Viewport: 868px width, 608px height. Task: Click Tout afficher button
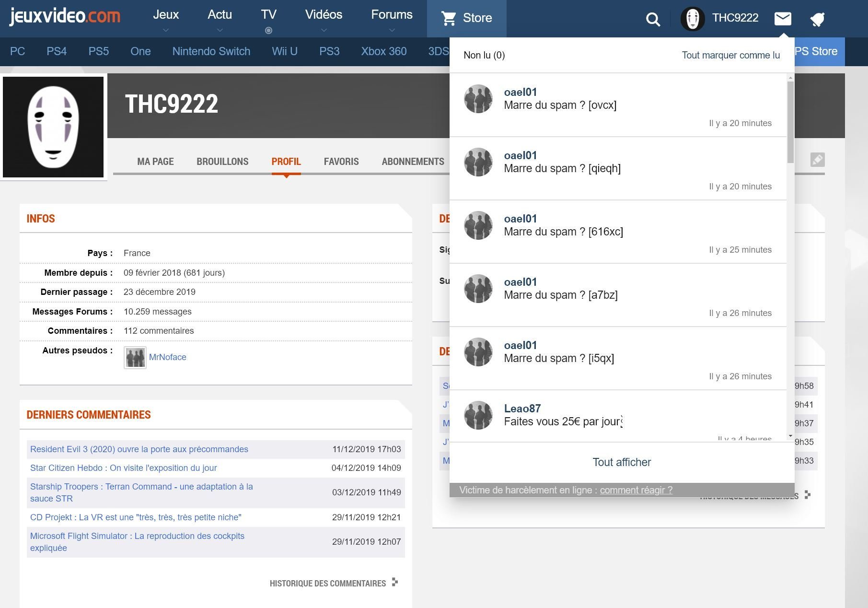click(622, 462)
